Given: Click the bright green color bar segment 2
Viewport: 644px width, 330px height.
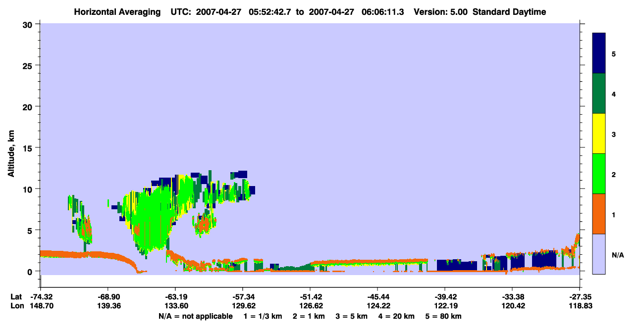Looking at the screenshot, I should [599, 174].
